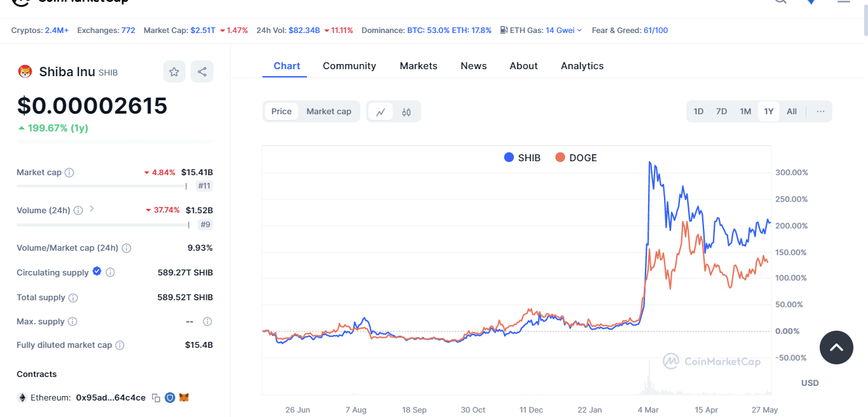Switch to candlestick chart view
This screenshot has width=868, height=417.
pos(407,112)
